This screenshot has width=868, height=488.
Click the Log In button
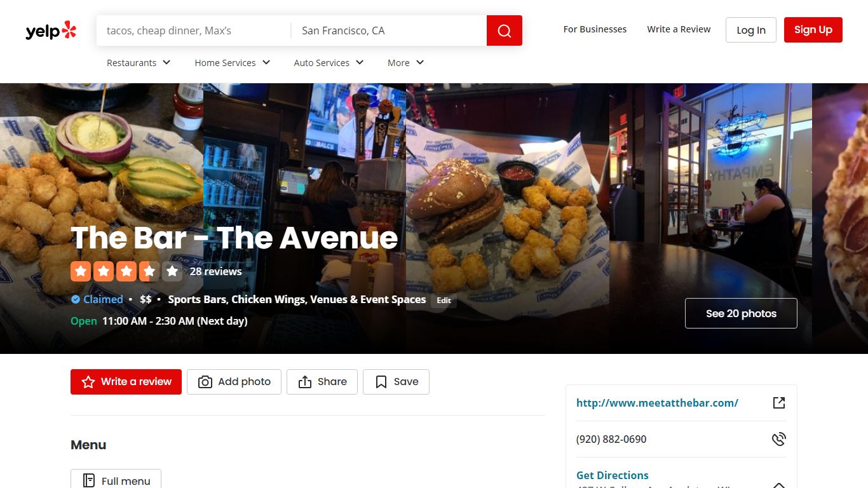(751, 30)
